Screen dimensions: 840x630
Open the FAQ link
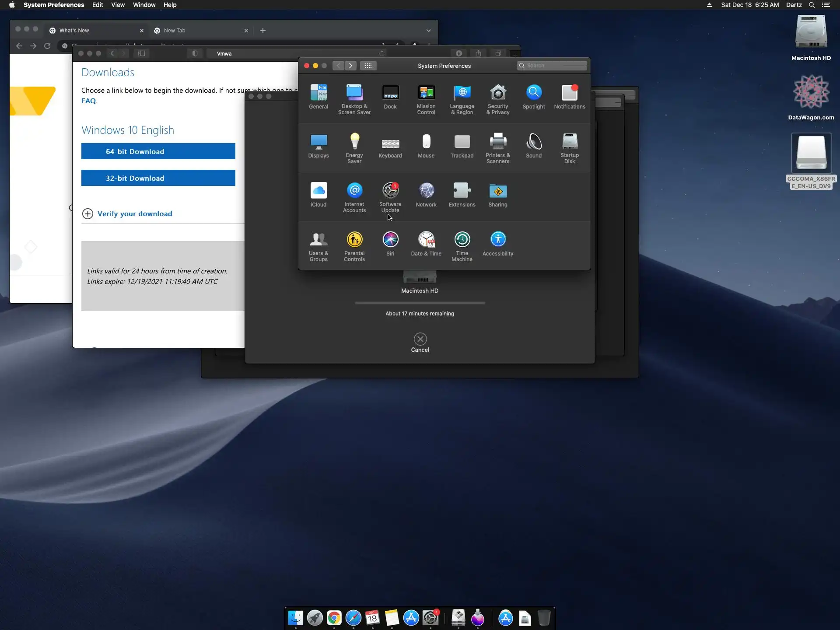(x=88, y=101)
